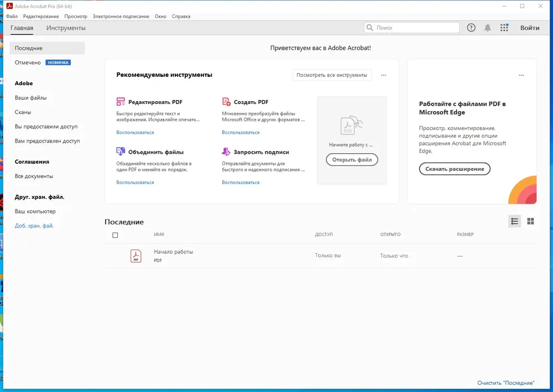Open Сканы in the sidebar
This screenshot has width=553, height=392.
pyautogui.click(x=23, y=112)
